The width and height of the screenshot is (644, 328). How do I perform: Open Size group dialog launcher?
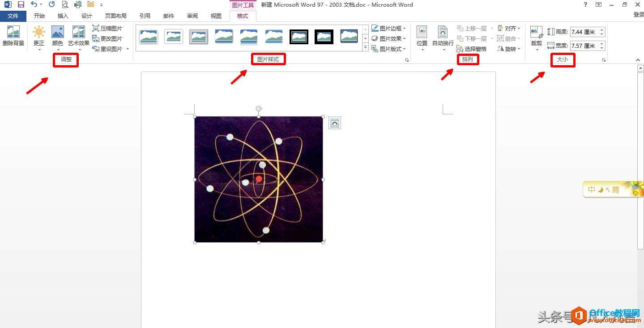click(604, 60)
